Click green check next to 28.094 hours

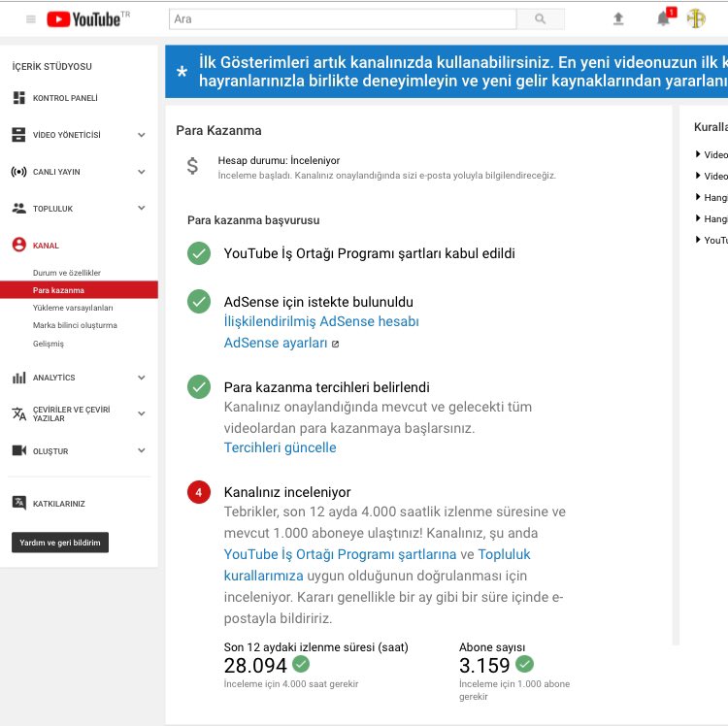(x=301, y=664)
